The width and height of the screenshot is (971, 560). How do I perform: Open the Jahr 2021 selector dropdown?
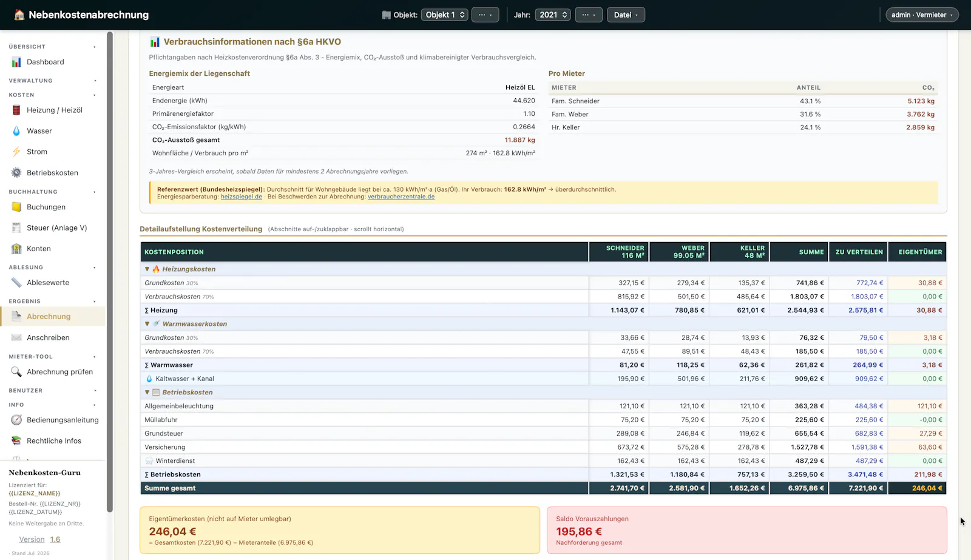tap(552, 15)
